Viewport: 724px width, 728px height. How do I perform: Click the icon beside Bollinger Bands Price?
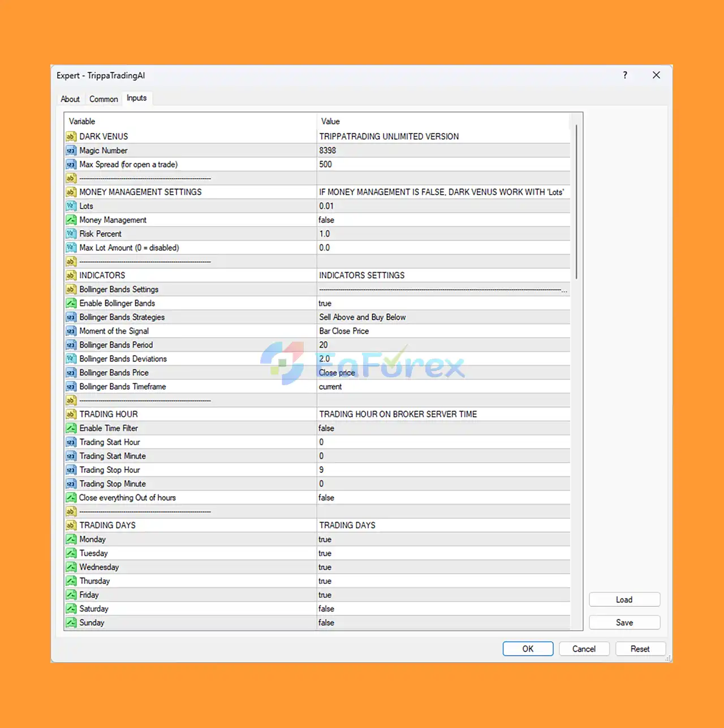71,372
